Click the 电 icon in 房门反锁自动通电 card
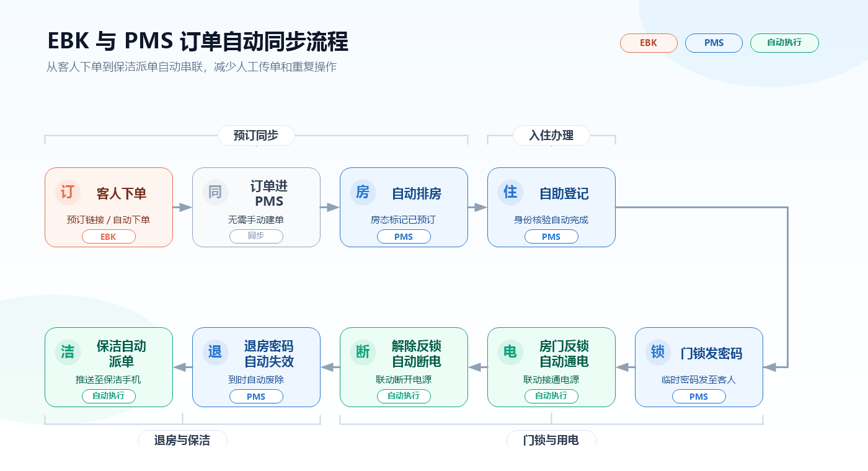This screenshot has width=868, height=471. (x=510, y=353)
